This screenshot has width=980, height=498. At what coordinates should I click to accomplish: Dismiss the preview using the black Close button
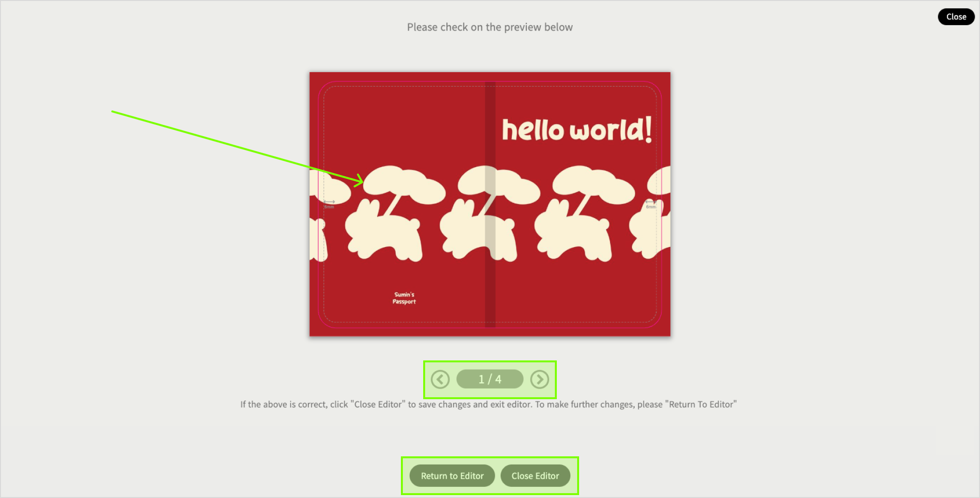[956, 16]
